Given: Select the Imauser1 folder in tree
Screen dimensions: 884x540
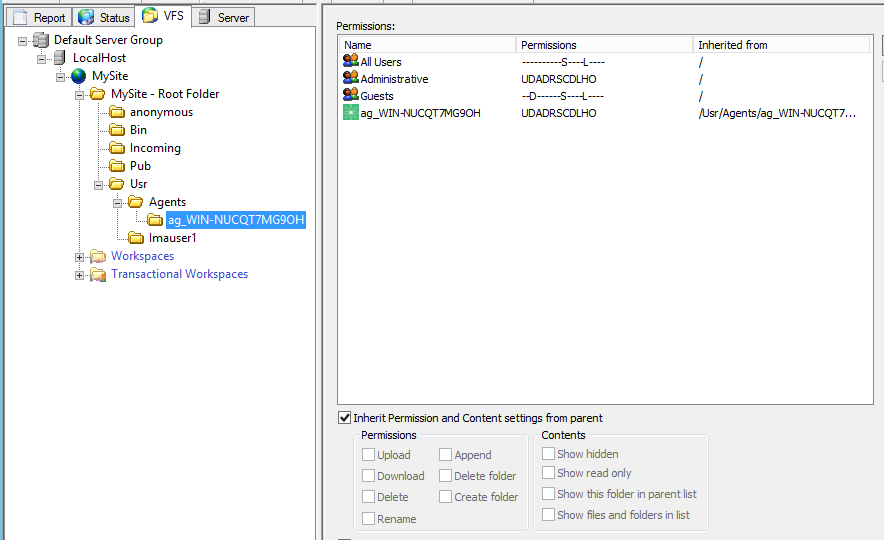Looking at the screenshot, I should tap(172, 238).
